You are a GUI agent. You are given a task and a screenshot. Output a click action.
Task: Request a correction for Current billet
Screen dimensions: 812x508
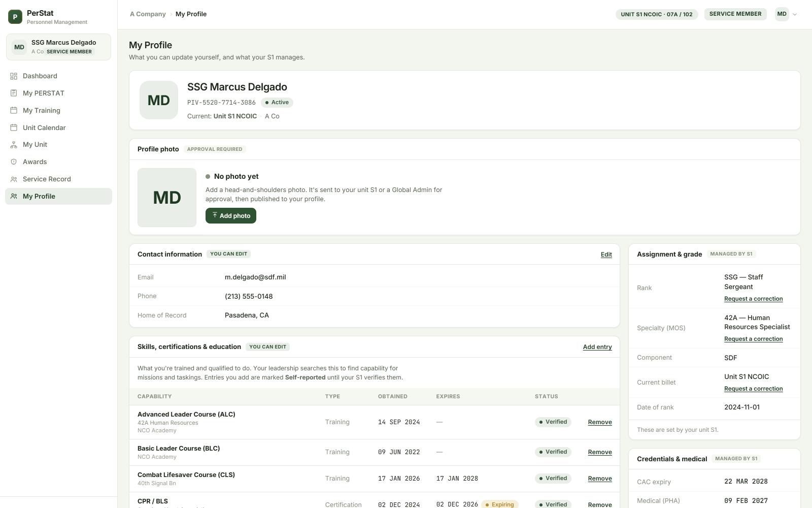[754, 389]
